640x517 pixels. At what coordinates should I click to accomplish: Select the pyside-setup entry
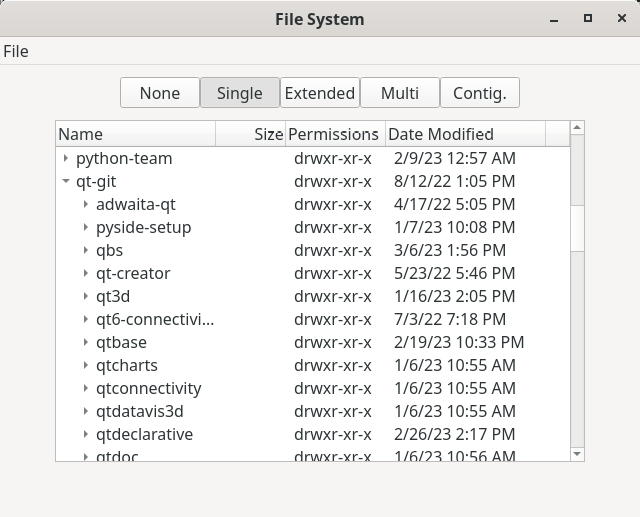click(x=144, y=227)
